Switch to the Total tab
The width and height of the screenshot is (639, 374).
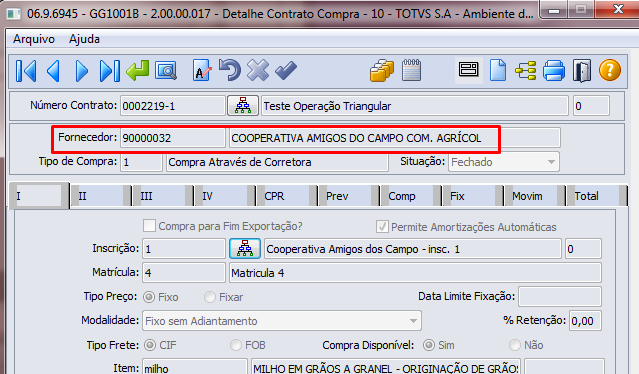(x=597, y=196)
